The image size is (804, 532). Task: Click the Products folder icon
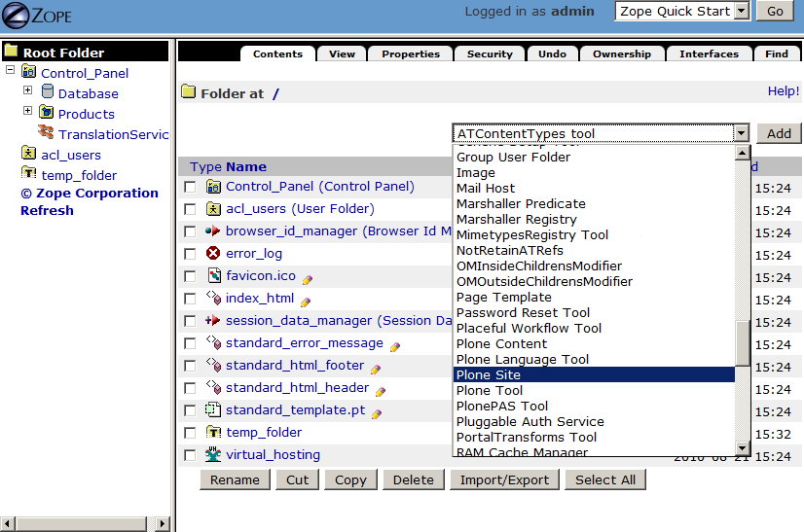(46, 112)
